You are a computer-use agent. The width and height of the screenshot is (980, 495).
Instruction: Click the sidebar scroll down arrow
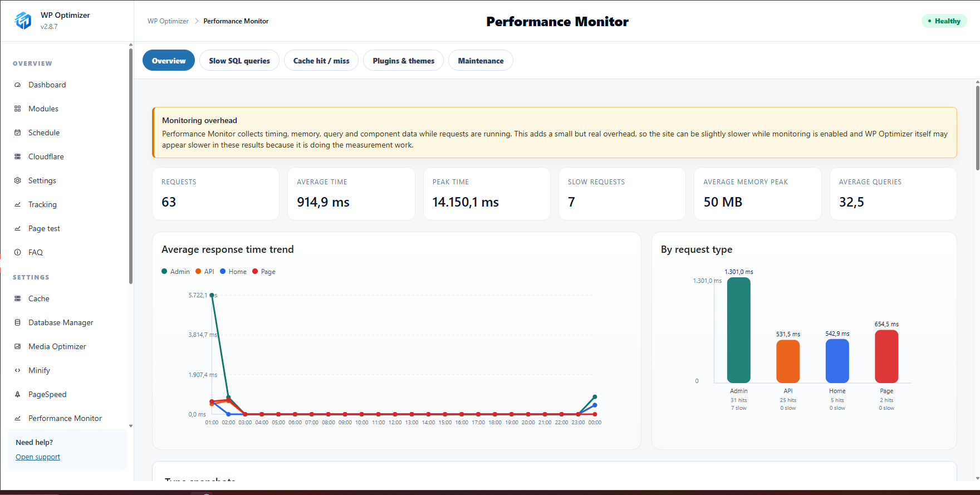click(x=131, y=426)
